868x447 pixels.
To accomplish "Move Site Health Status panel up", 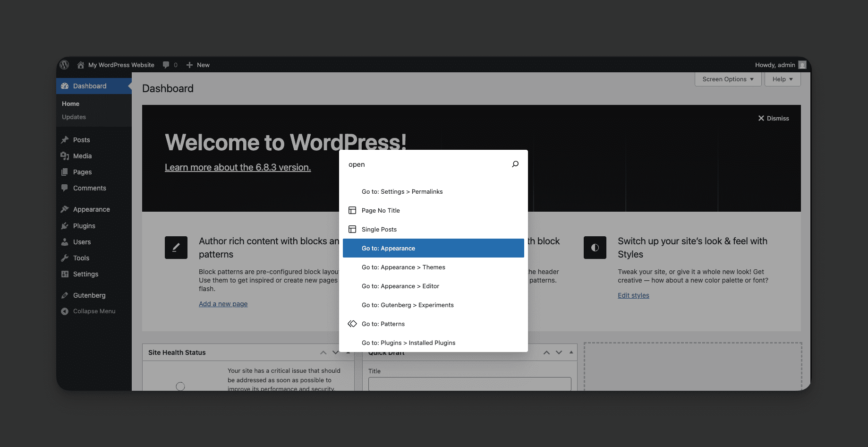I will click(323, 352).
